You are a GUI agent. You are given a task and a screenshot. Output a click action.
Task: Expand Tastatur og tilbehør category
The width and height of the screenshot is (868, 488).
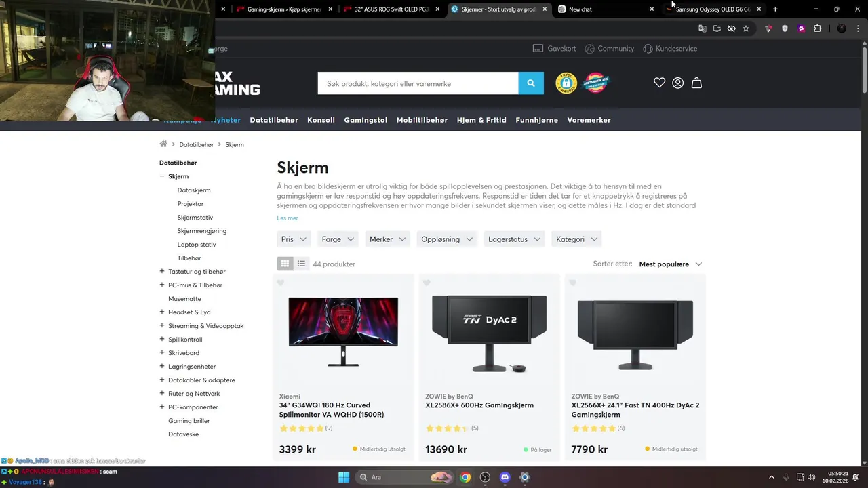(162, 271)
